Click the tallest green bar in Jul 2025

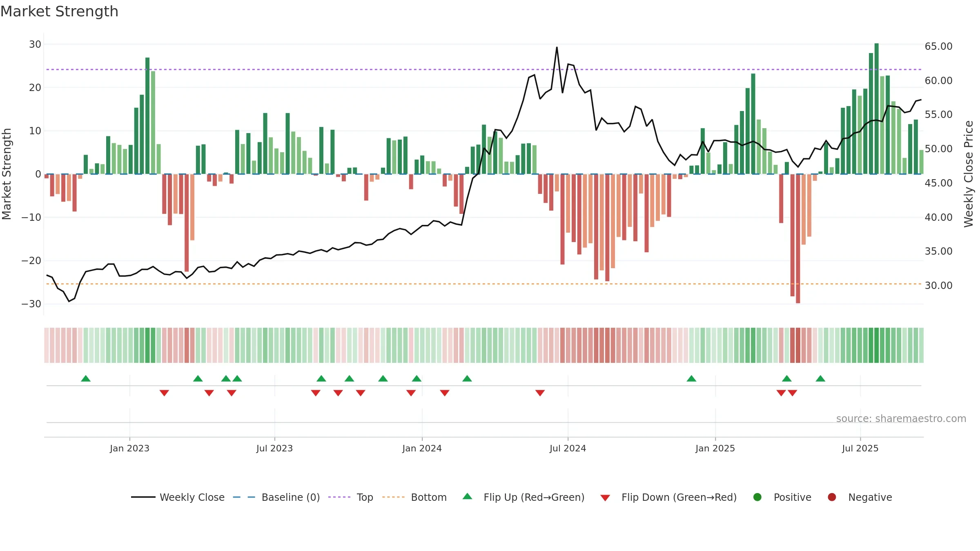tap(877, 109)
